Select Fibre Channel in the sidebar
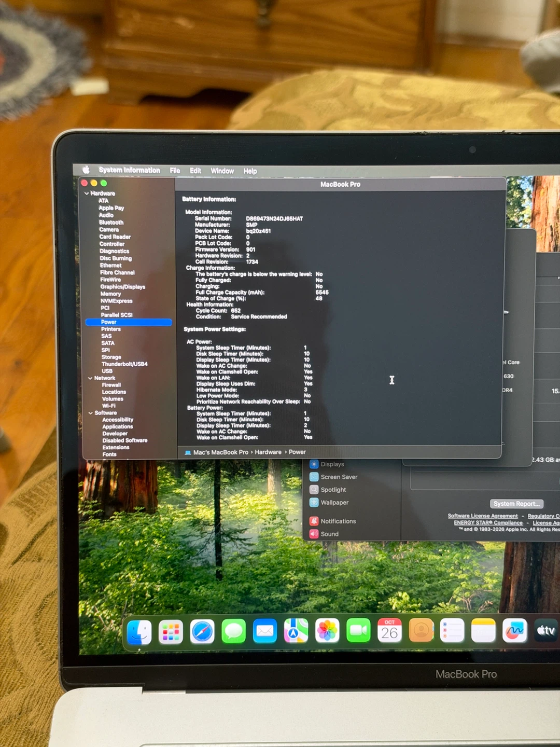Image resolution: width=560 pixels, height=747 pixels. coord(117,273)
